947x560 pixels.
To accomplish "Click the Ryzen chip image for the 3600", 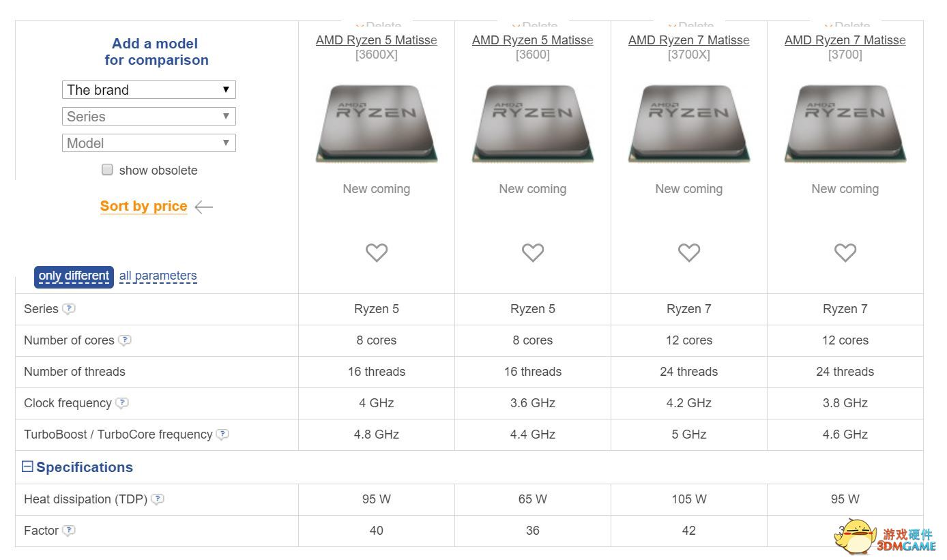I will pyautogui.click(x=533, y=123).
